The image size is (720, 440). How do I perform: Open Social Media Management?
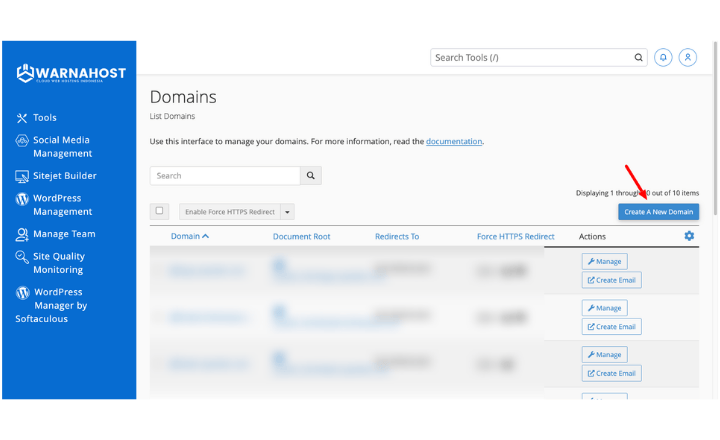pyautogui.click(x=62, y=147)
